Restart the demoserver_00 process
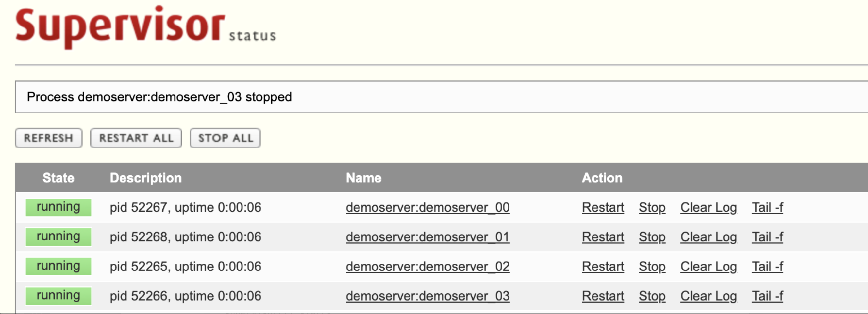Image resolution: width=868 pixels, height=314 pixels. coord(603,207)
